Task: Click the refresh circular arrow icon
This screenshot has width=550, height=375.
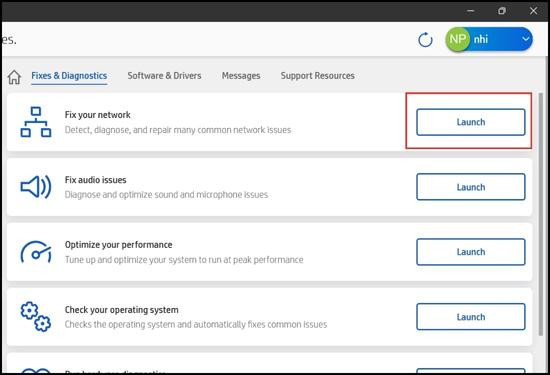Action: [425, 40]
